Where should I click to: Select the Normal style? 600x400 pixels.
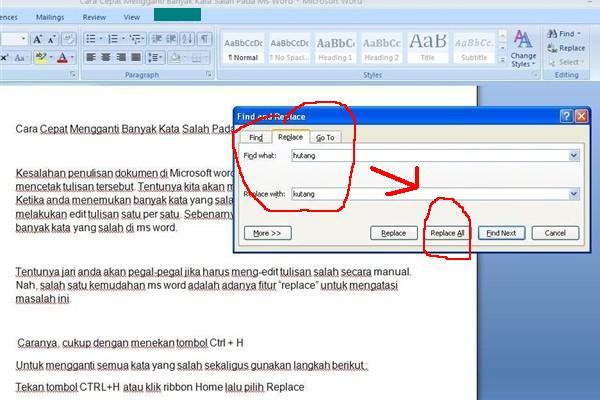click(243, 48)
